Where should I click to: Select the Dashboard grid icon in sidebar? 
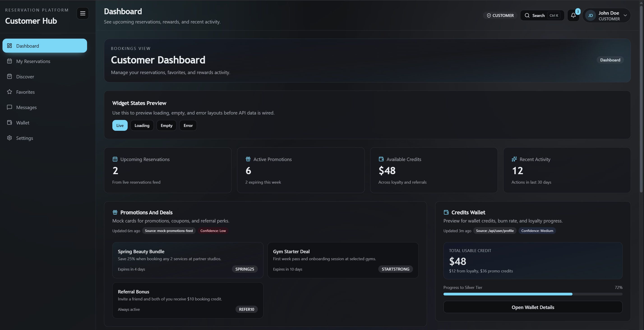click(9, 46)
